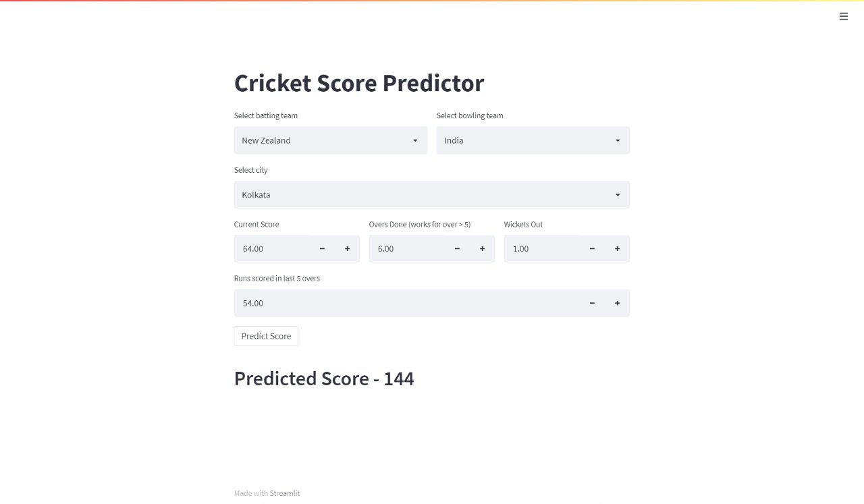Image resolution: width=864 pixels, height=504 pixels.
Task: Decrease runs scored in last 5 overs
Action: point(592,303)
